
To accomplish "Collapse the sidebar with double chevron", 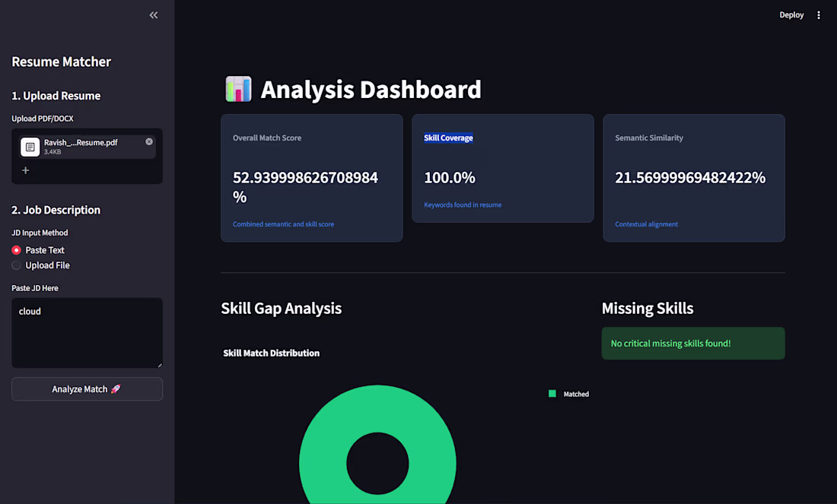I will (x=154, y=15).
